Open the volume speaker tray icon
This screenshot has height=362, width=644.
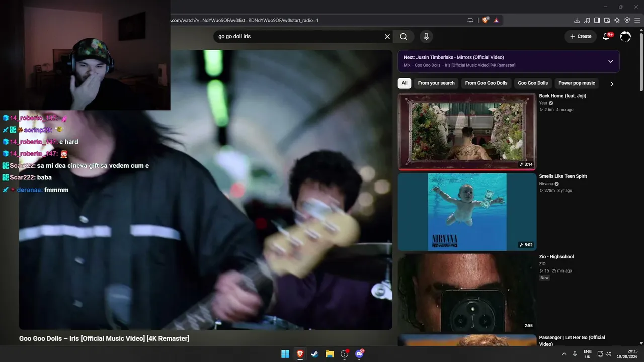[608, 354]
